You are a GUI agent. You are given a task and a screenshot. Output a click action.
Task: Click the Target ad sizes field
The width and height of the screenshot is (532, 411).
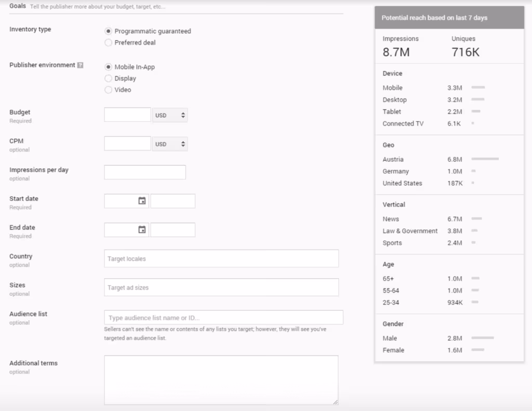221,287
